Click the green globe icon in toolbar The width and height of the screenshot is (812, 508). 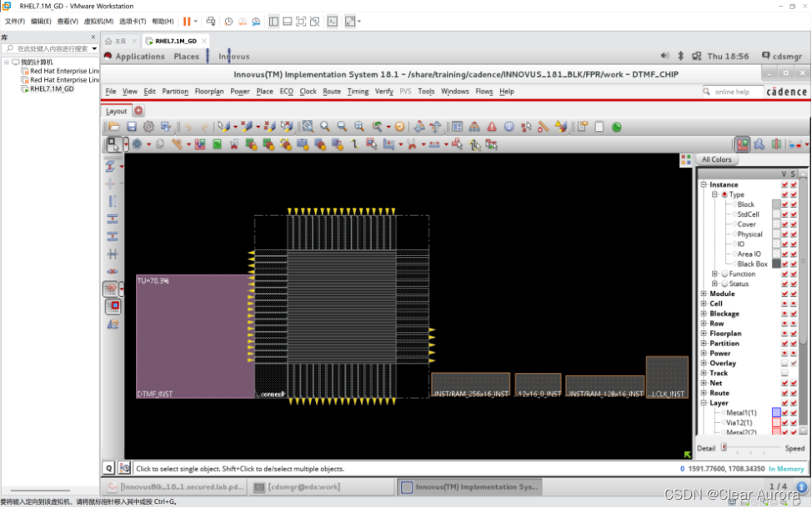[x=616, y=127]
